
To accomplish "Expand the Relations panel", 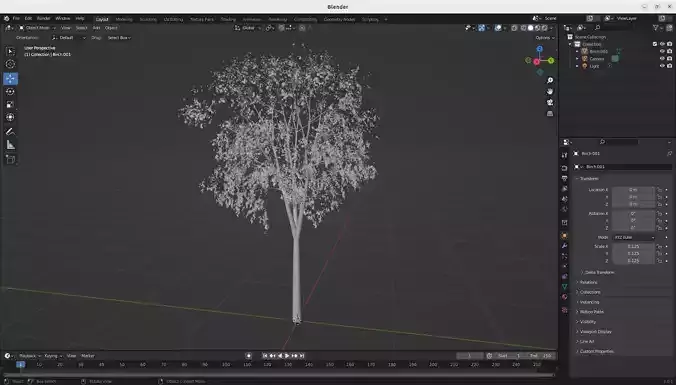I will (x=588, y=282).
